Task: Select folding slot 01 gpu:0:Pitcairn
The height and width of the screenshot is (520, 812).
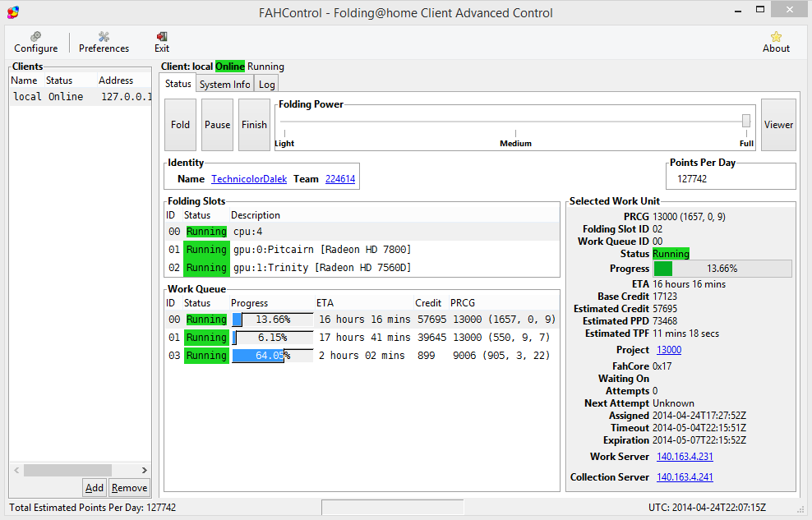Action: click(362, 250)
